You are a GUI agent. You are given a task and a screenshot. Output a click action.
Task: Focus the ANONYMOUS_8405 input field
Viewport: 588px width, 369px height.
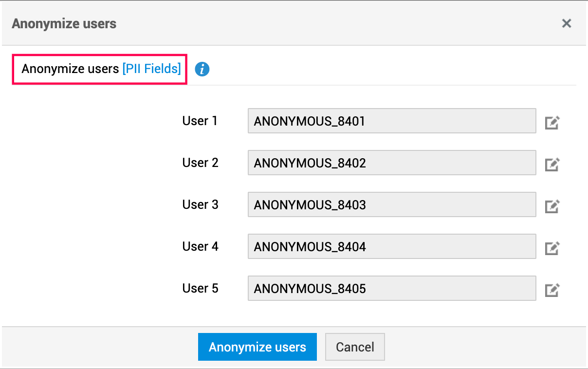[x=391, y=289]
